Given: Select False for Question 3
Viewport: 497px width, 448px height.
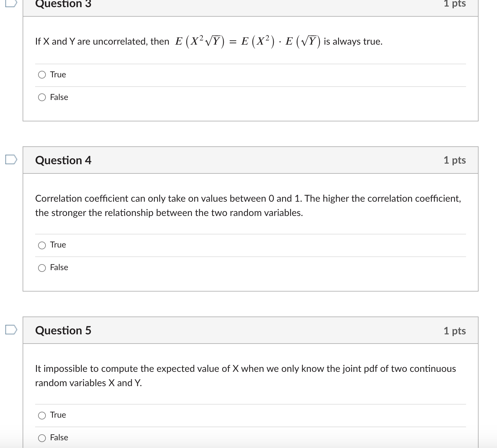Looking at the screenshot, I should (x=42, y=97).
